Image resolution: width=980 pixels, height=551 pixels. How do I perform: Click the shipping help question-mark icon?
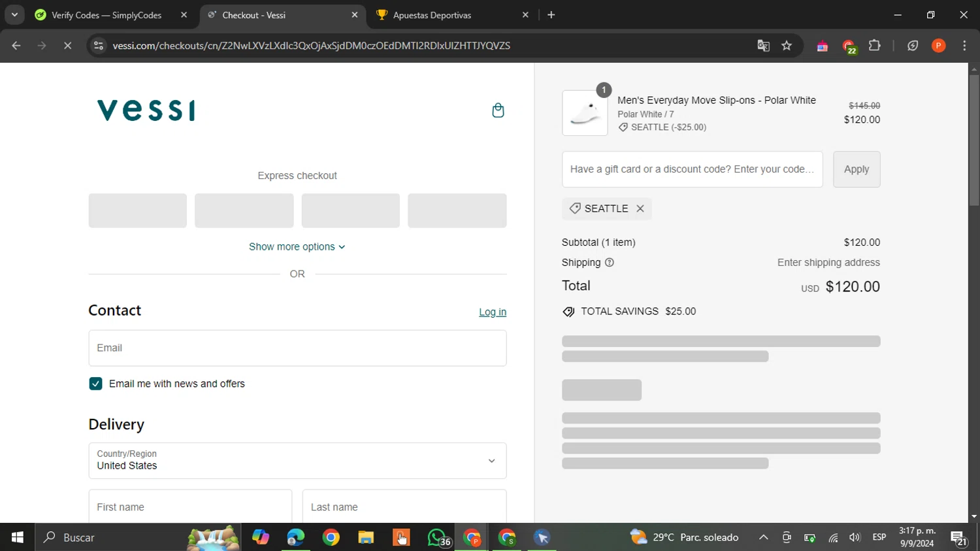(610, 263)
